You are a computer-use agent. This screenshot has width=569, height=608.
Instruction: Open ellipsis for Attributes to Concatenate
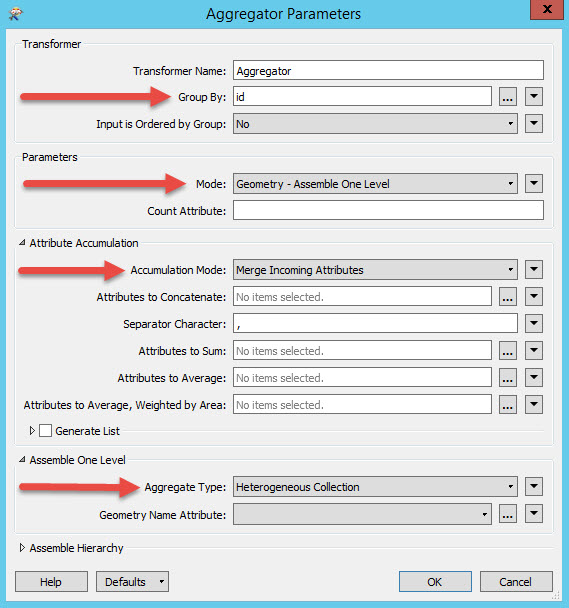[x=508, y=297]
